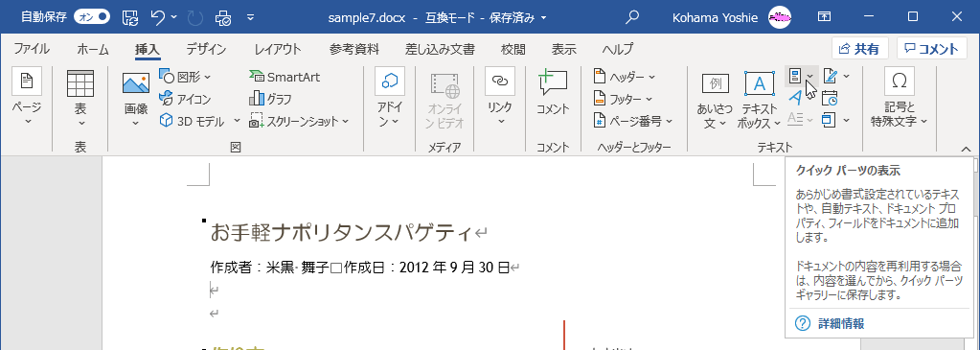This screenshot has width=980, height=350.
Task: Expand the object dropdown arrow
Action: [x=846, y=120]
